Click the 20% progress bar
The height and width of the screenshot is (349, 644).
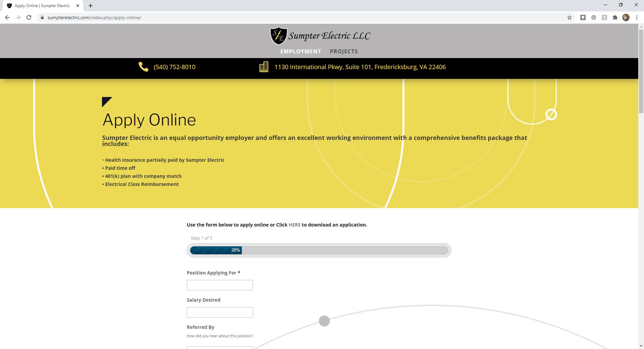tap(319, 250)
